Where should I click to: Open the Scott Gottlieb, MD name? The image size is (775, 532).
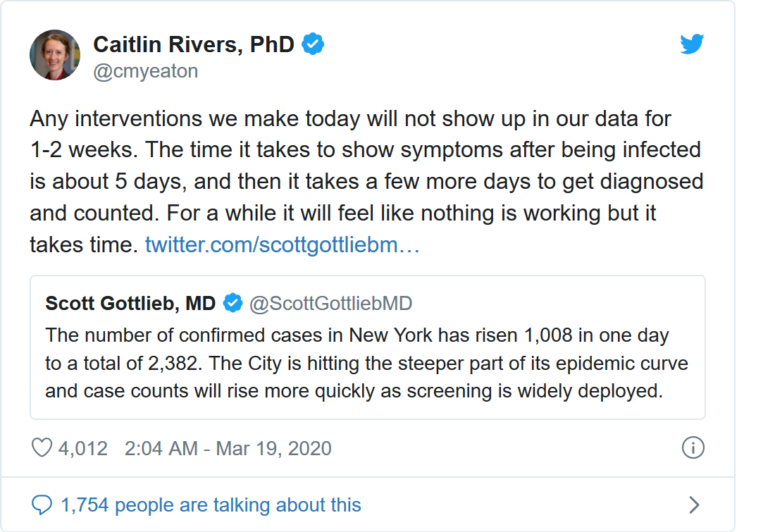(x=130, y=304)
